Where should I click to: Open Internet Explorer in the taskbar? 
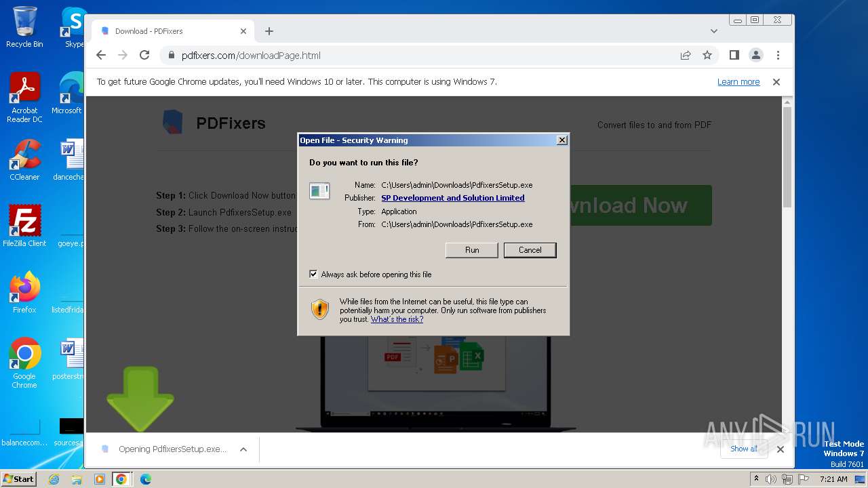(54, 479)
